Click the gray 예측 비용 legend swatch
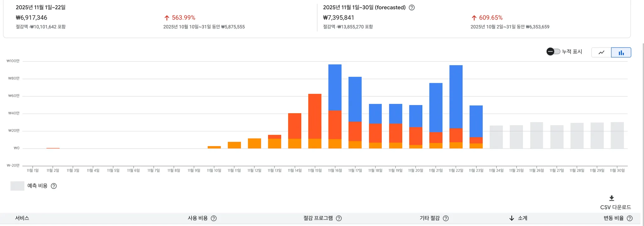The width and height of the screenshot is (644, 226). (17, 186)
